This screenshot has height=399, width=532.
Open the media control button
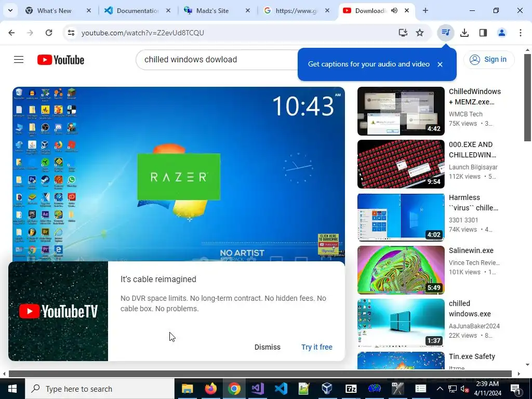[445, 33]
